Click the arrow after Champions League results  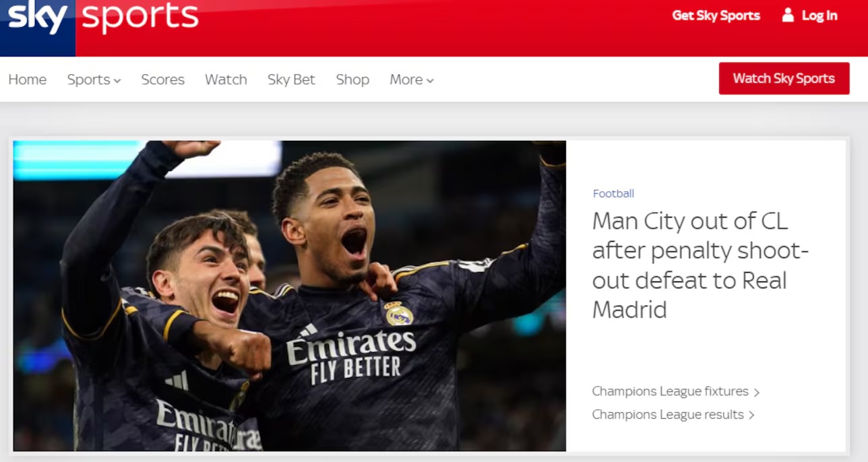coord(751,415)
